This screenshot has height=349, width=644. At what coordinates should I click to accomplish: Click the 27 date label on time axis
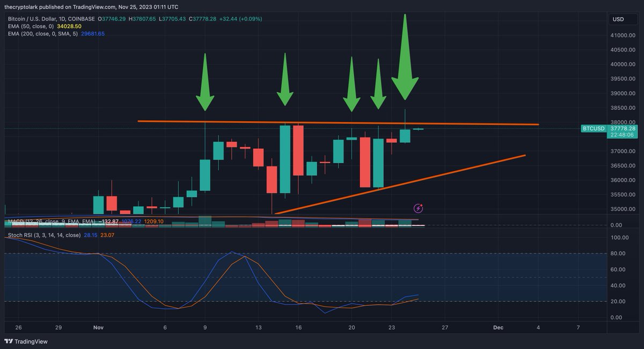tap(445, 327)
